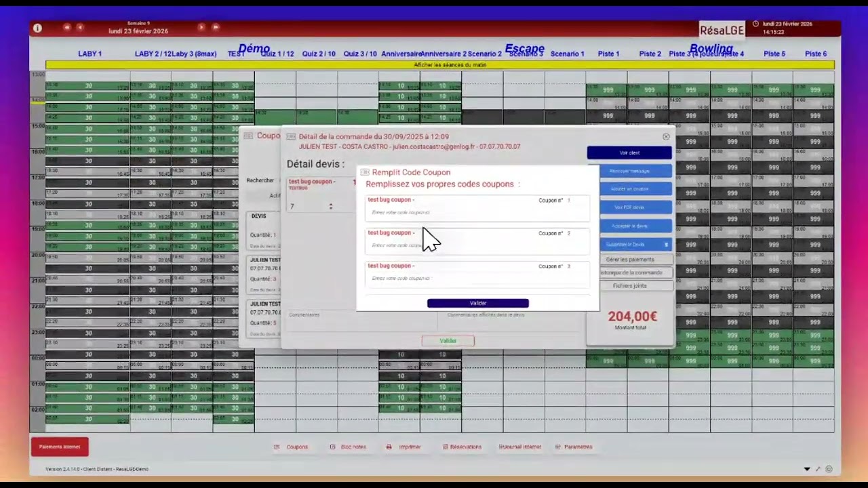
Task: Click code field for Coupon n° 3
Action: [477, 279]
